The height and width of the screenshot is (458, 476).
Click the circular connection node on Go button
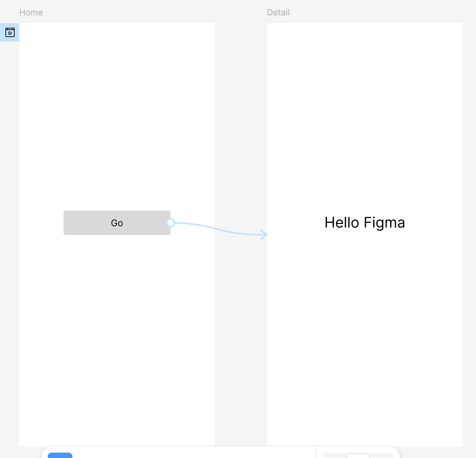(x=171, y=223)
